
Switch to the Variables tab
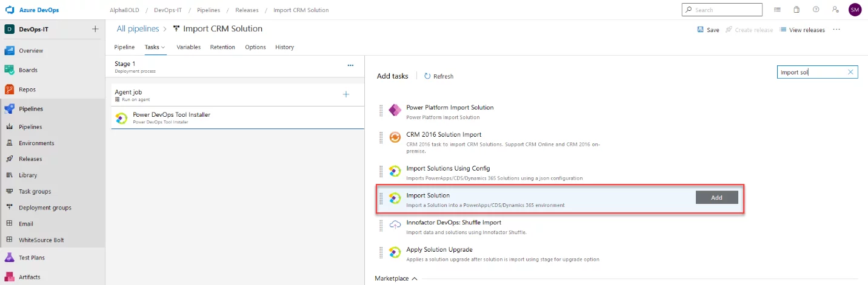coord(189,47)
